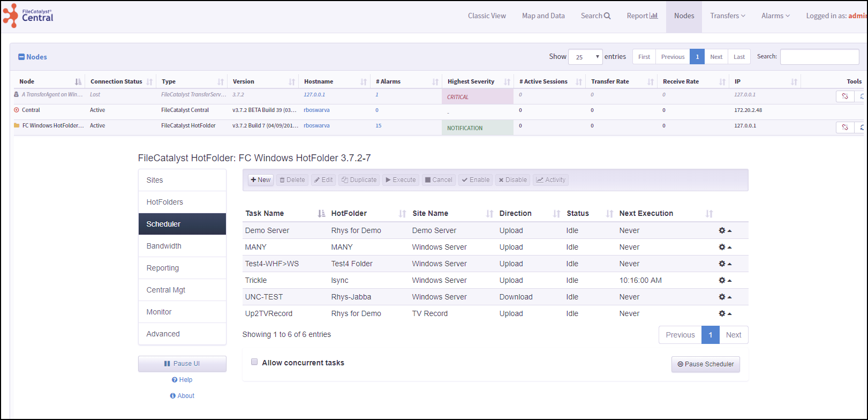The image size is (868, 420).
Task: Click the Duplicate toolbar button
Action: coord(359,180)
